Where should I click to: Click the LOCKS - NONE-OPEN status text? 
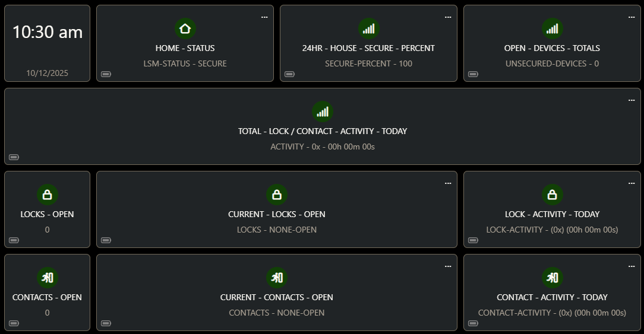pyautogui.click(x=277, y=230)
